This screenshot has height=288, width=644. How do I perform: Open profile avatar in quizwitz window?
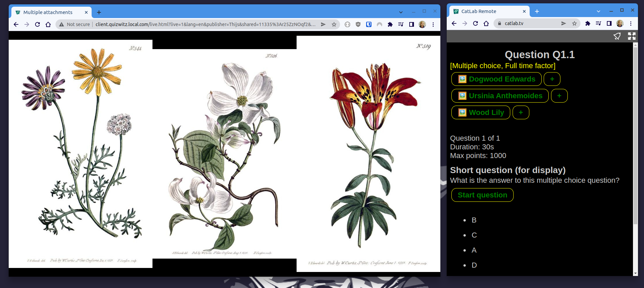click(422, 24)
